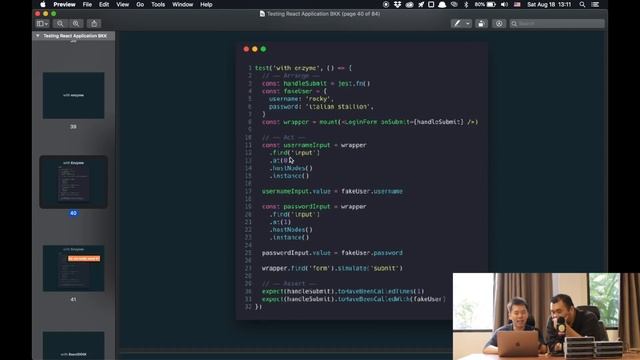This screenshot has height=360, width=640.
Task: Open Spotlight search magnifier icon
Action: (582, 4)
